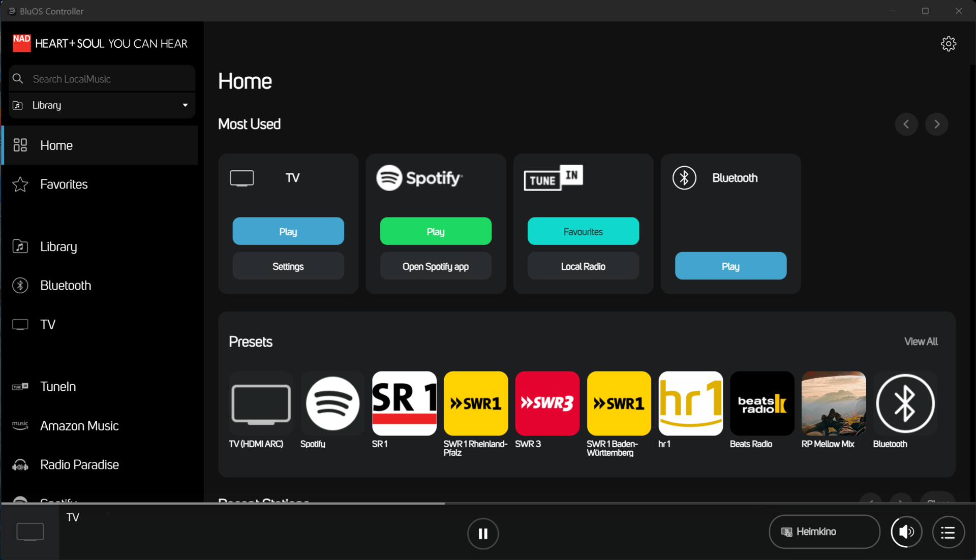Image resolution: width=976 pixels, height=560 pixels.
Task: Select the SWR 3 preset
Action: [547, 403]
